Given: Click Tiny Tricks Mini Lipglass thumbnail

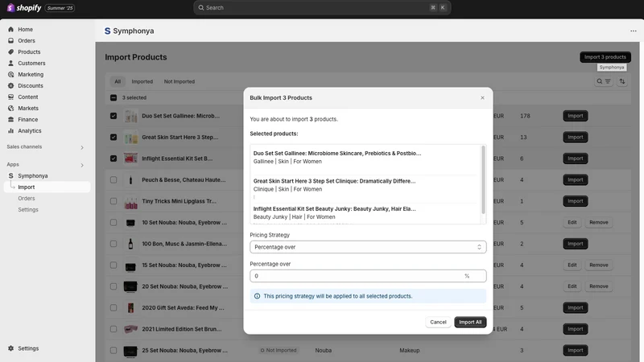Looking at the screenshot, I should coord(130,201).
